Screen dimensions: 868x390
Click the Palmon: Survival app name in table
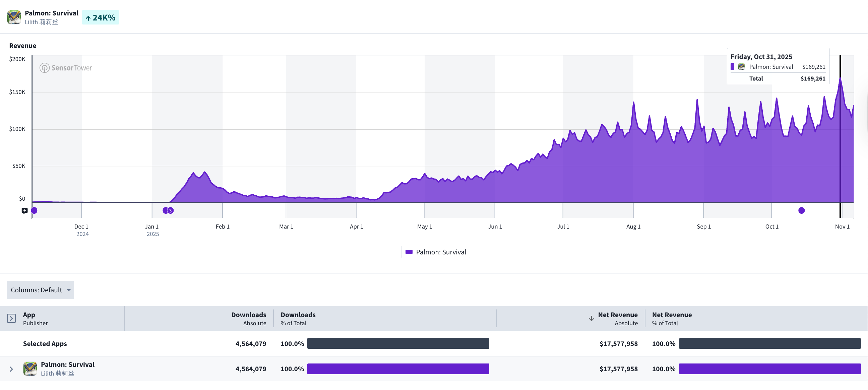click(67, 364)
